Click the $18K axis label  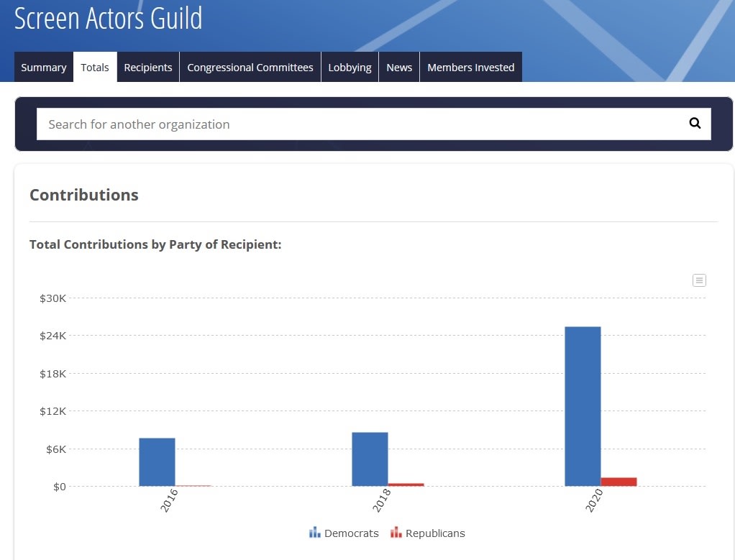point(53,374)
